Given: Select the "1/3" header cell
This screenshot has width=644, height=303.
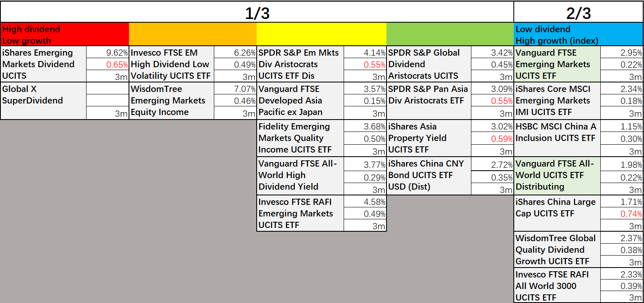Looking at the screenshot, I should (x=257, y=12).
